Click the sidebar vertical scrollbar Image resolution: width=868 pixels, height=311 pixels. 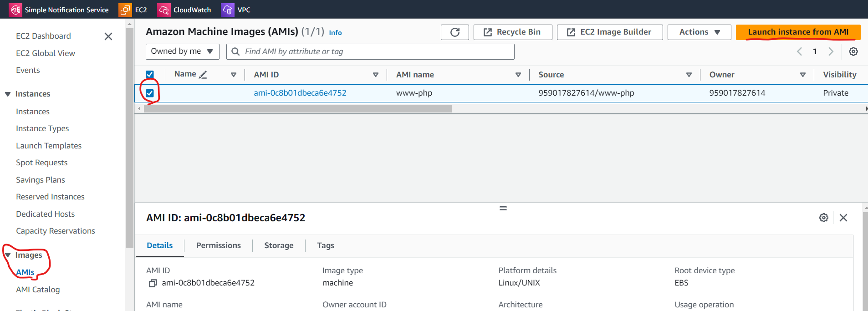129,138
